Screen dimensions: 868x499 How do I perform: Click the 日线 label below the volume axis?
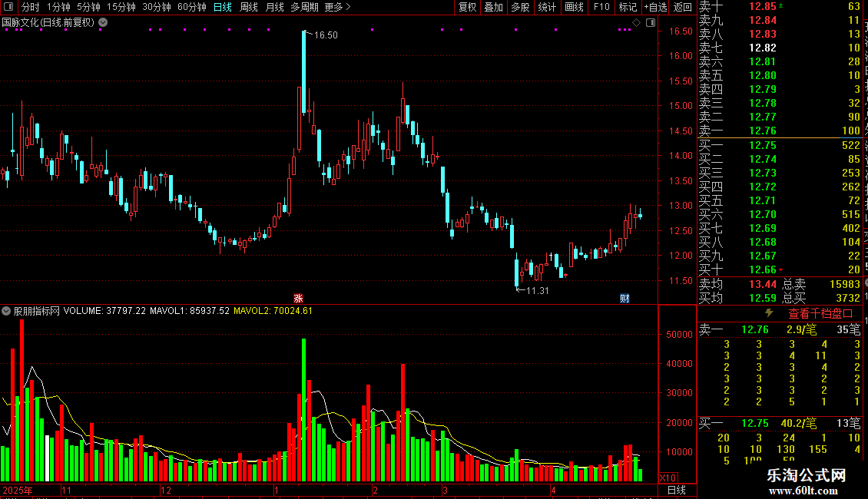(x=677, y=490)
